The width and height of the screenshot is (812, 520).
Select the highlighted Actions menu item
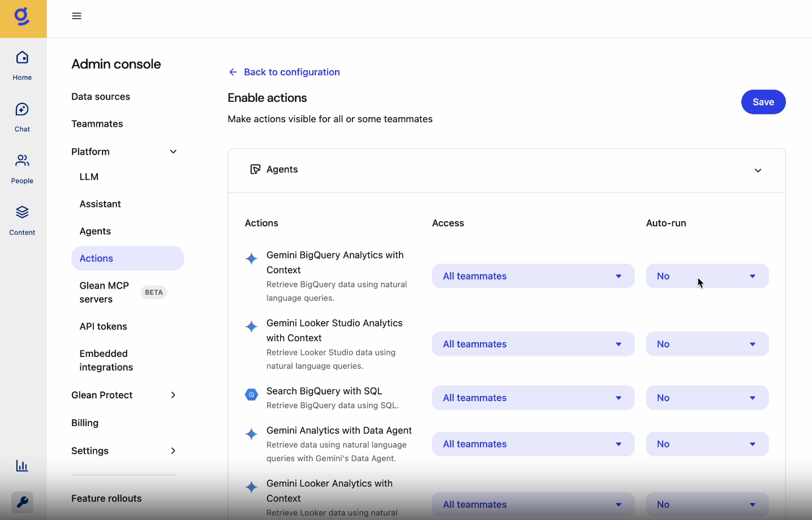coord(127,259)
